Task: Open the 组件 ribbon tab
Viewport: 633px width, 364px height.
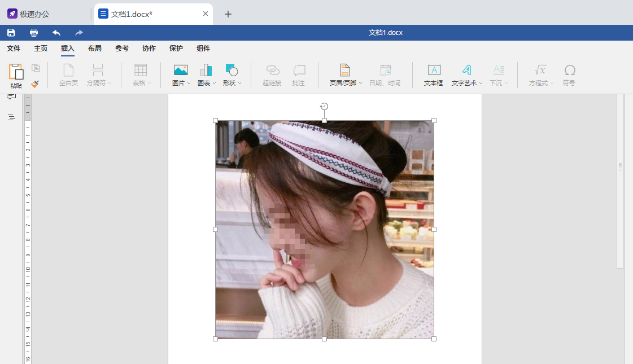Action: 203,49
